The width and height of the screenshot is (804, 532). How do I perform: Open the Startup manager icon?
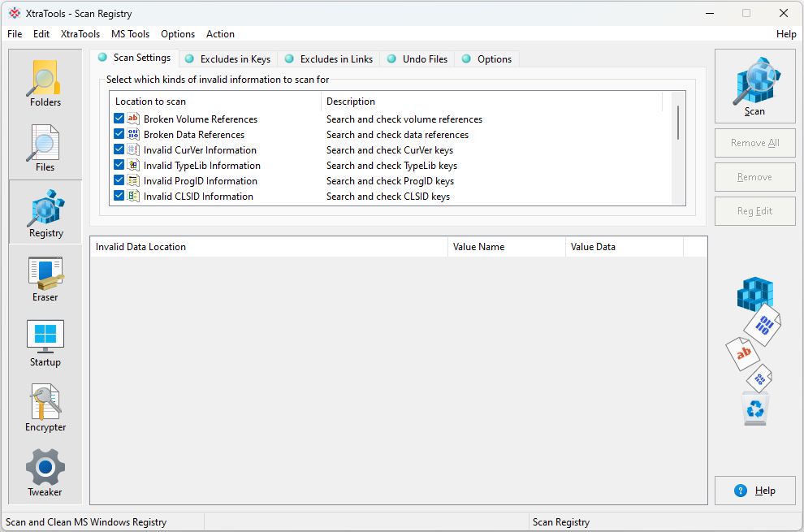(x=45, y=343)
